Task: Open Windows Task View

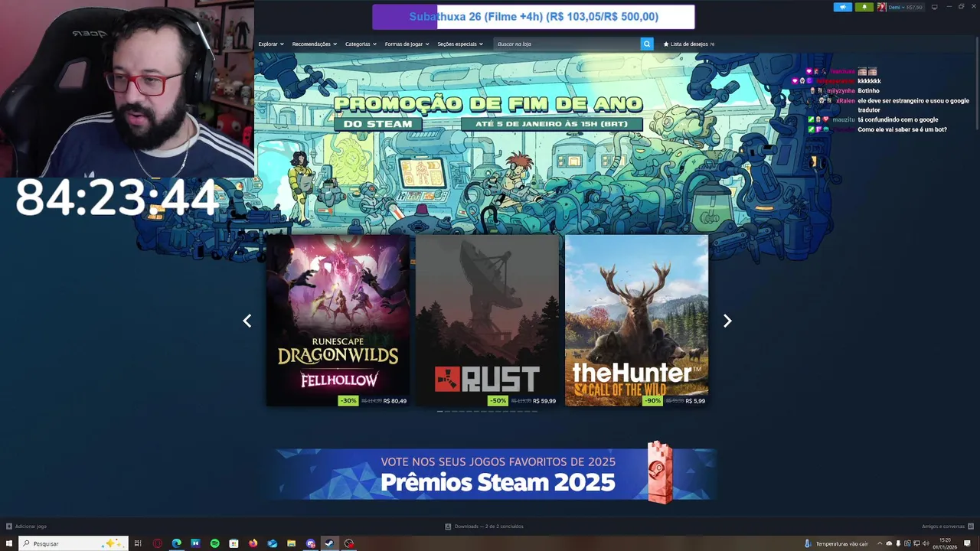Action: point(138,543)
